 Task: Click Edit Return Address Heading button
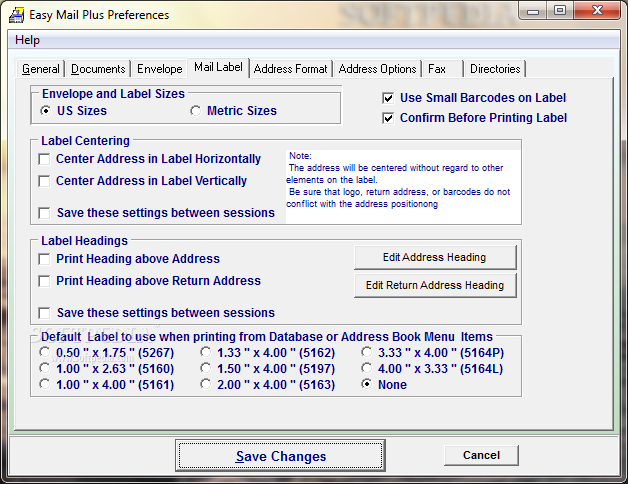pyautogui.click(x=435, y=285)
